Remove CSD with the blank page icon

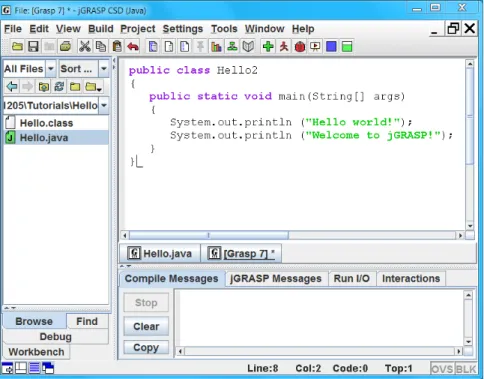pos(169,46)
